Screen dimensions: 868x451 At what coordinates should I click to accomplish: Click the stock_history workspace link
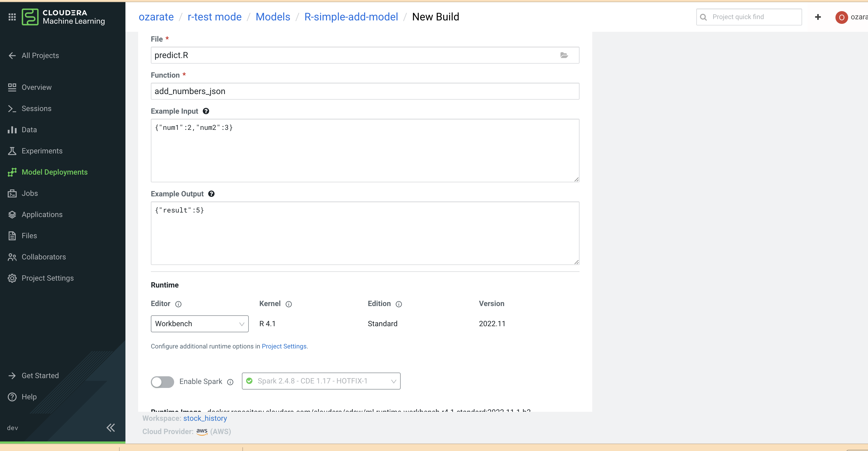coord(205,418)
